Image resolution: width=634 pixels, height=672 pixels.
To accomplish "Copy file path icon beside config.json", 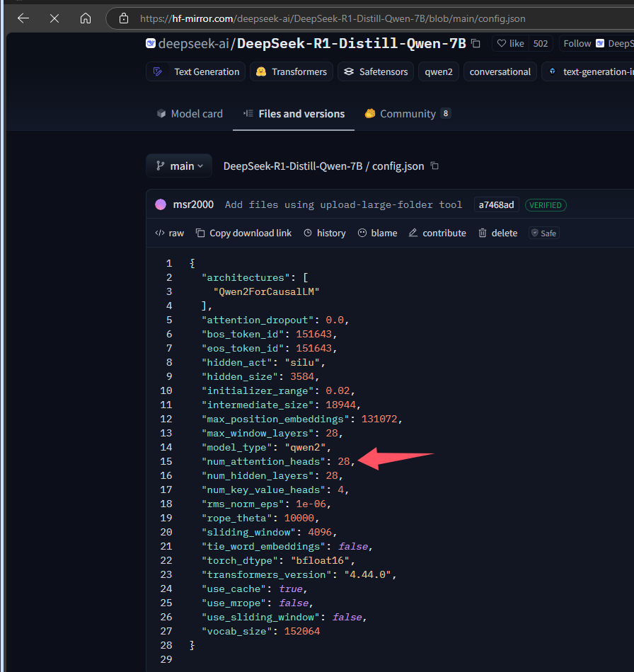I will pyautogui.click(x=434, y=166).
